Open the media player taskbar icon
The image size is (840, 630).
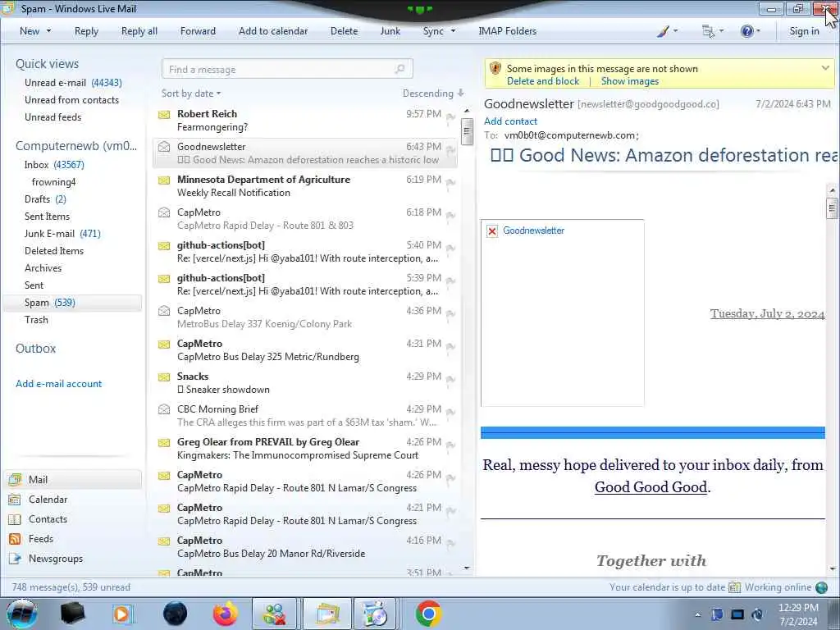(123, 614)
